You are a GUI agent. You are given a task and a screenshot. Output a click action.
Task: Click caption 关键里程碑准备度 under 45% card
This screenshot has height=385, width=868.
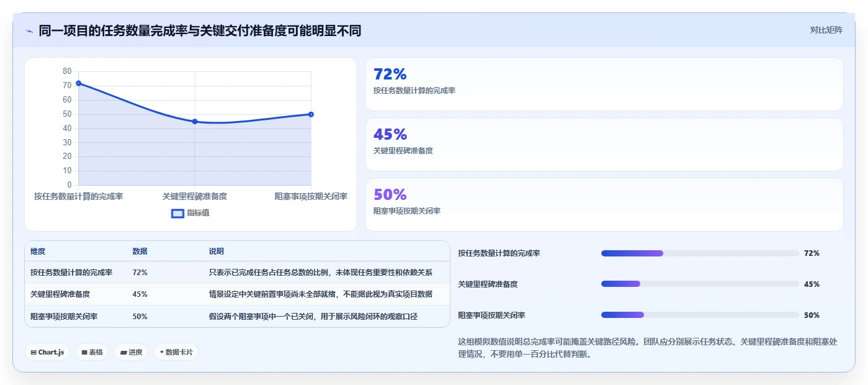coord(403,151)
